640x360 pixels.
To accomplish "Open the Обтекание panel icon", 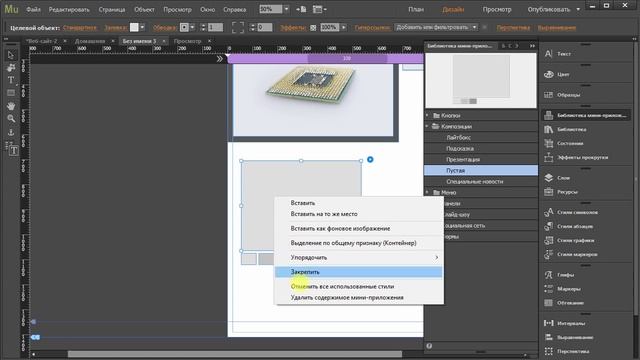I will (x=549, y=303).
